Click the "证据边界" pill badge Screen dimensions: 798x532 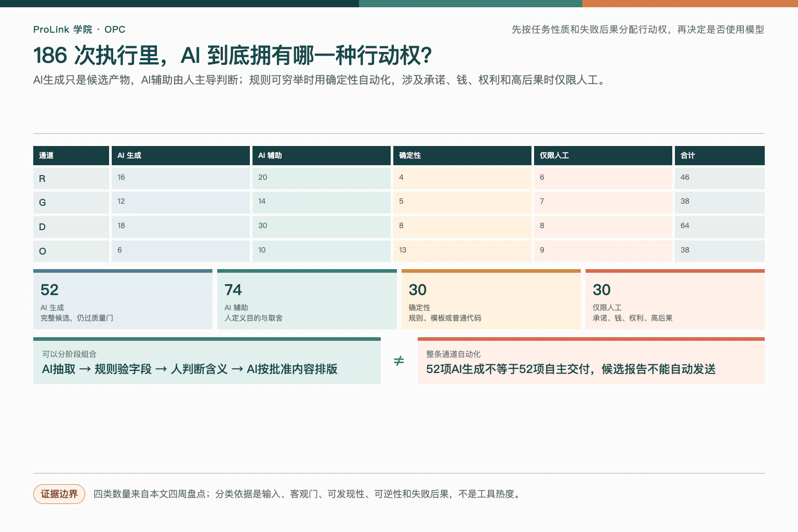[x=59, y=494]
